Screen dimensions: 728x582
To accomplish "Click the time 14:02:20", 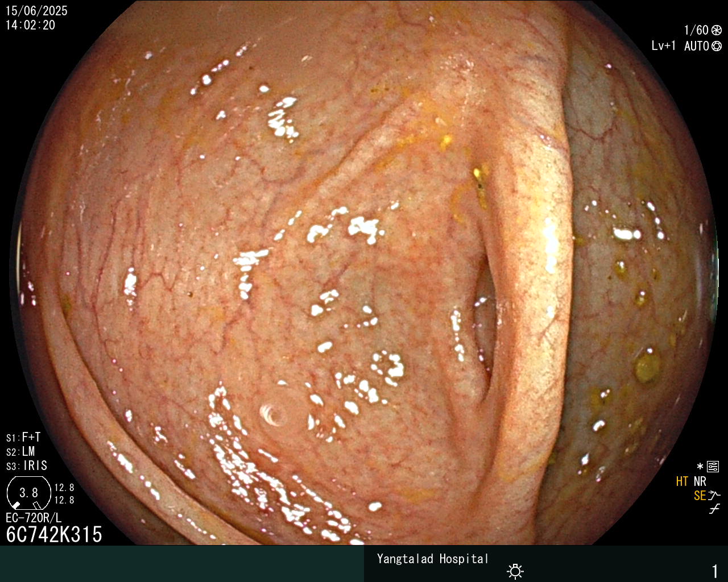I will coord(31,25).
